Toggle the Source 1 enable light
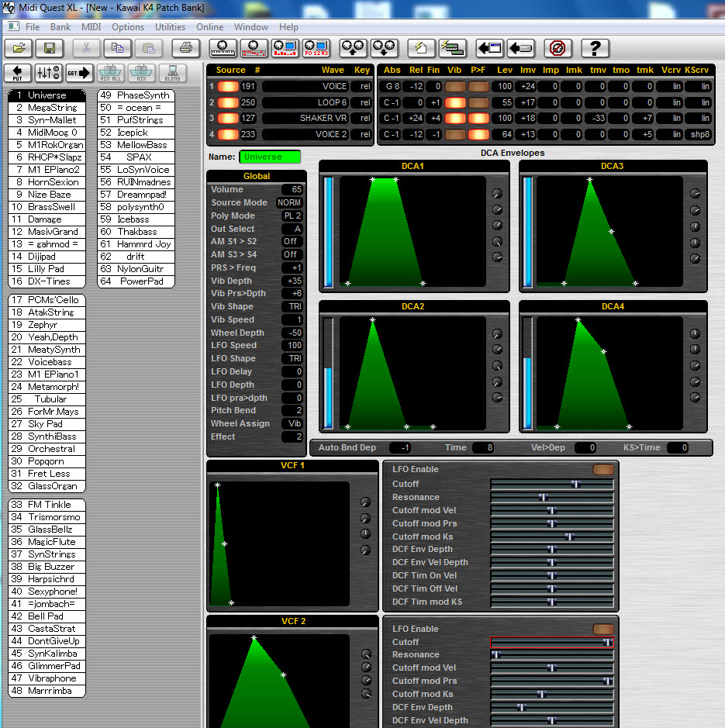This screenshot has width=725, height=728. point(228,87)
